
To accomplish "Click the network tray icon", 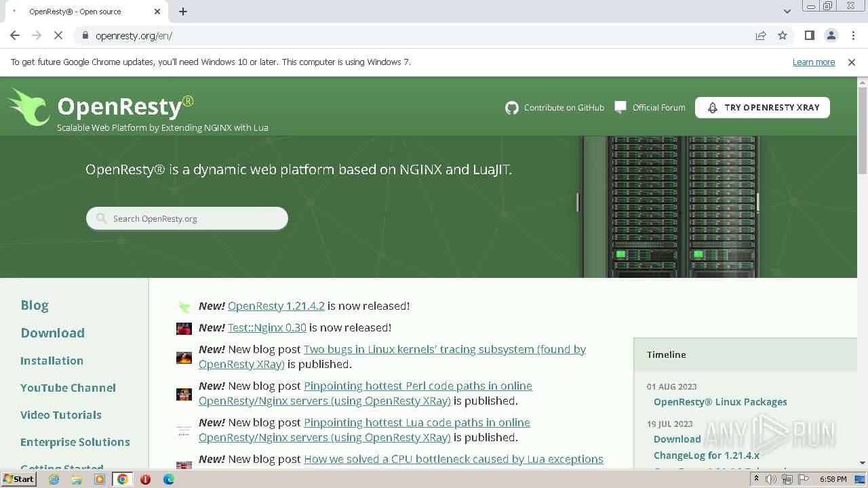I will pyautogui.click(x=787, y=479).
